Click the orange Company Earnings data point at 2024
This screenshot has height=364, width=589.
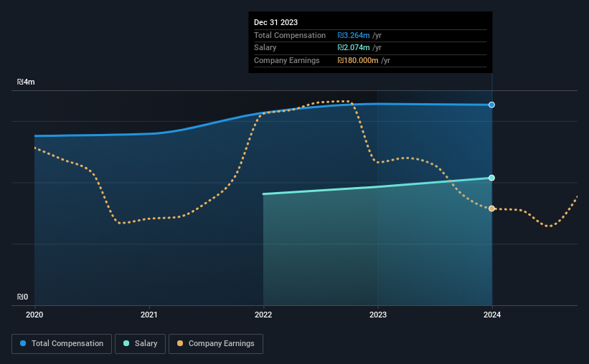(x=491, y=209)
